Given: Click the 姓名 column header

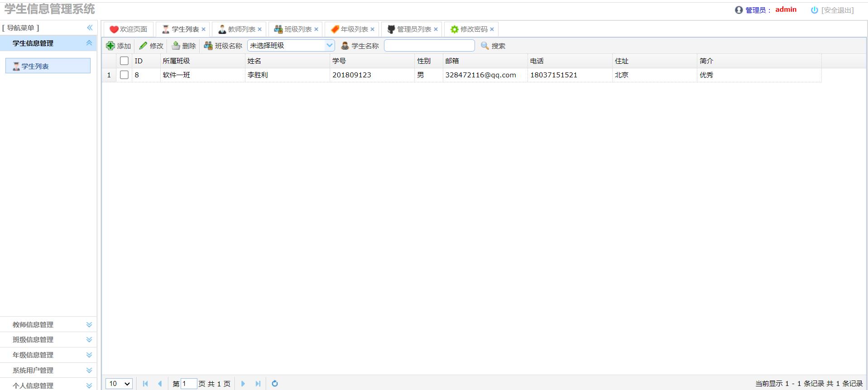Looking at the screenshot, I should tap(287, 61).
